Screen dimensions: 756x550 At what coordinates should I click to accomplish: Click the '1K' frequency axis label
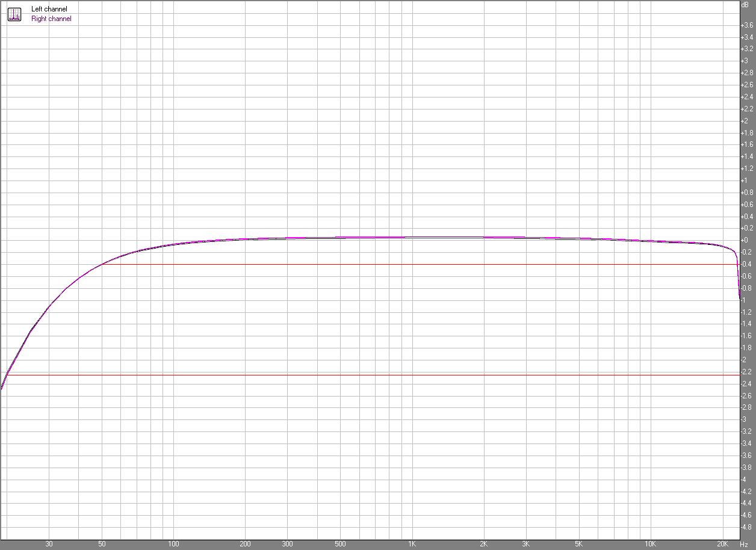[x=412, y=544]
